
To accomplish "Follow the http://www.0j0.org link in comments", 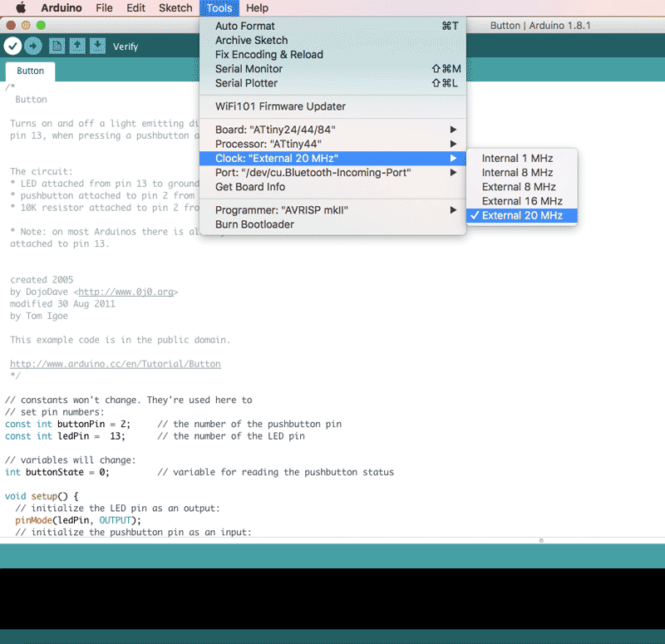I will pyautogui.click(x=126, y=292).
